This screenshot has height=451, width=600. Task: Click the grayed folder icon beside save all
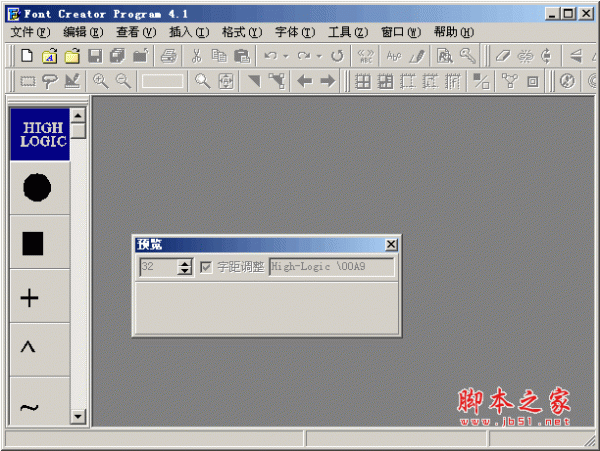coord(140,56)
